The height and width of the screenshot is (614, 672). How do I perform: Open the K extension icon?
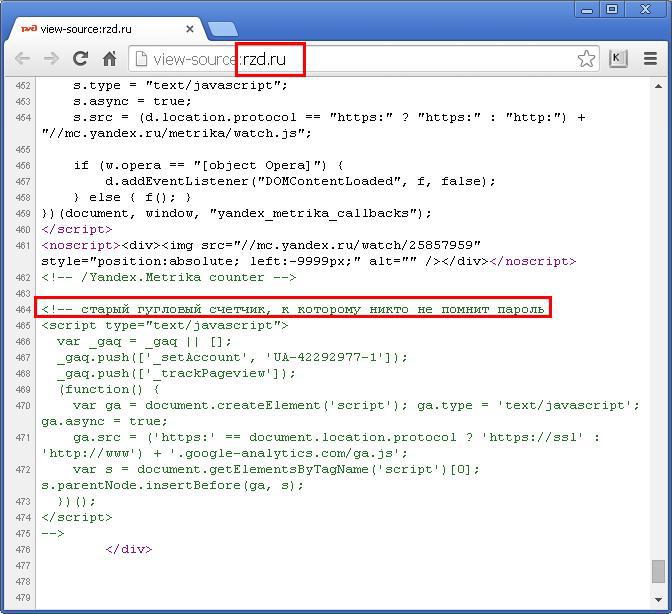click(618, 59)
